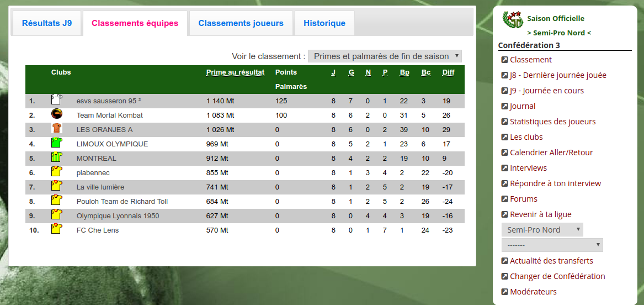Click the MONTREAL striped jersey icon
Screen dimensions: 644x305
(56, 157)
